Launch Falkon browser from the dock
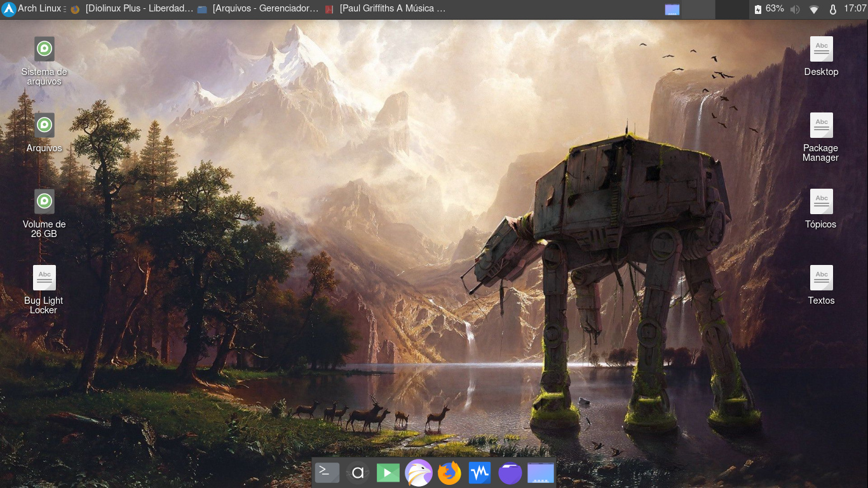This screenshot has height=488, width=868. point(419,473)
